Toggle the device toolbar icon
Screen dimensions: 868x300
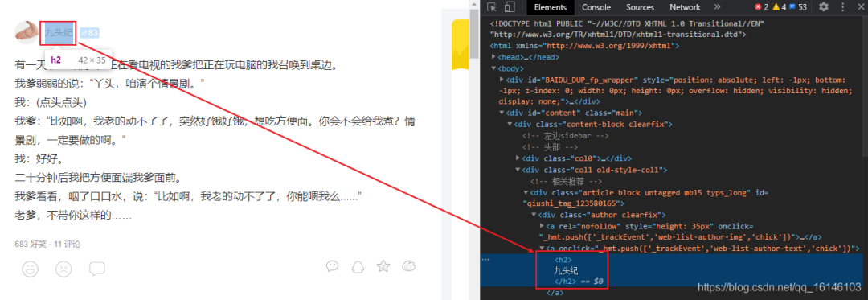coord(510,7)
